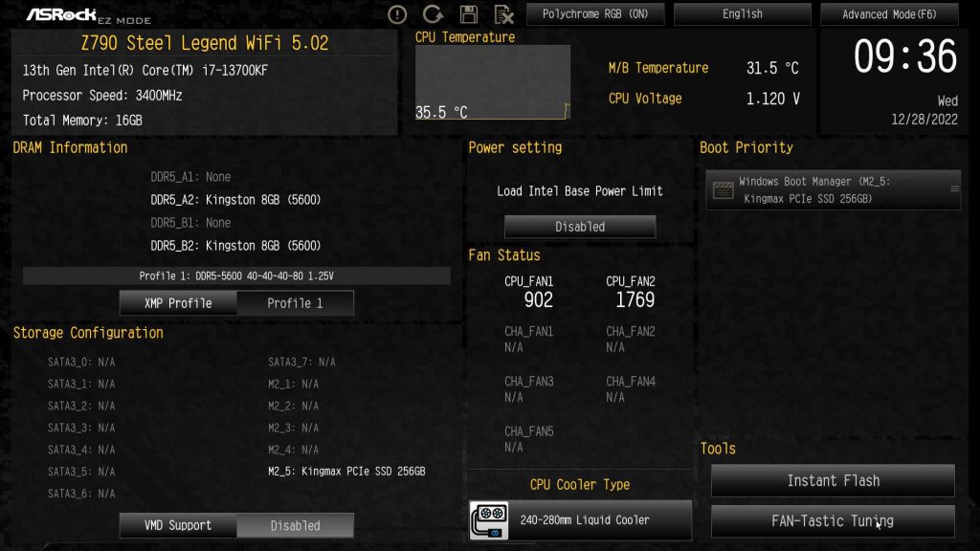
Task: Select the Windows Boot Manager boot entry
Action: pyautogui.click(x=833, y=189)
